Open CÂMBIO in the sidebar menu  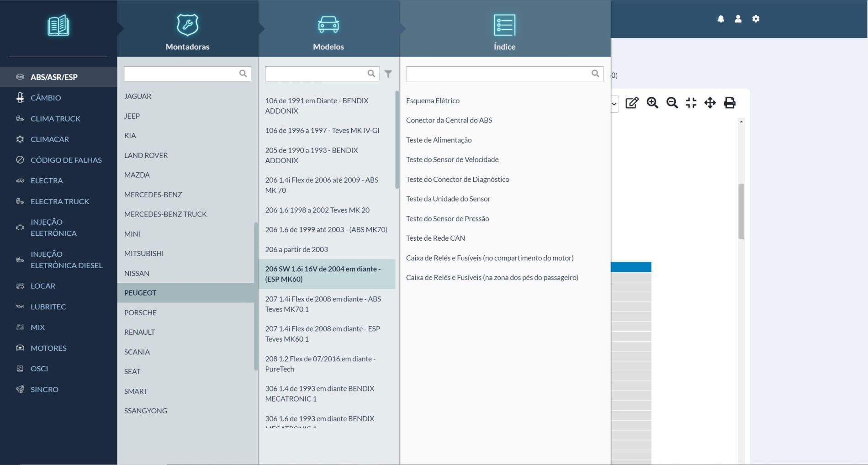(46, 98)
